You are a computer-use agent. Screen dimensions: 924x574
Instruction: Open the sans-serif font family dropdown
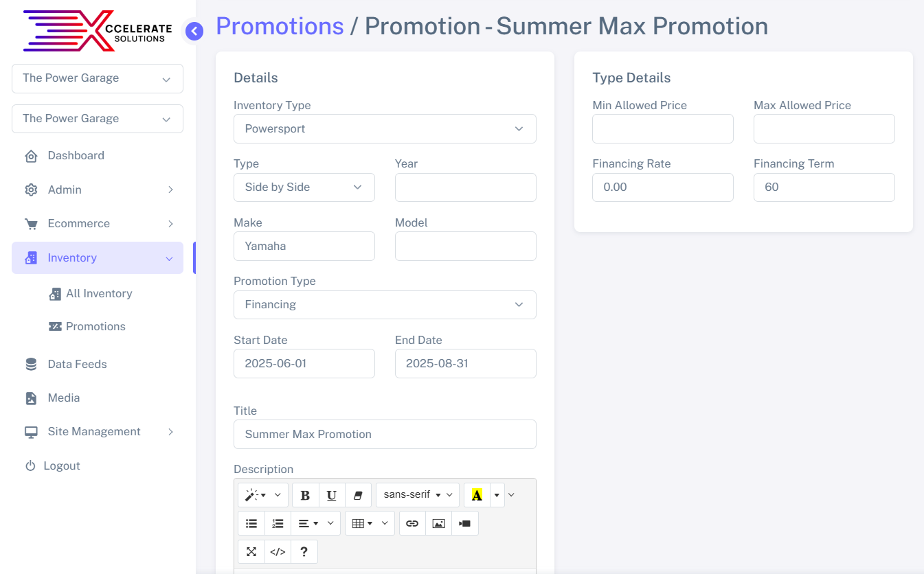(417, 495)
